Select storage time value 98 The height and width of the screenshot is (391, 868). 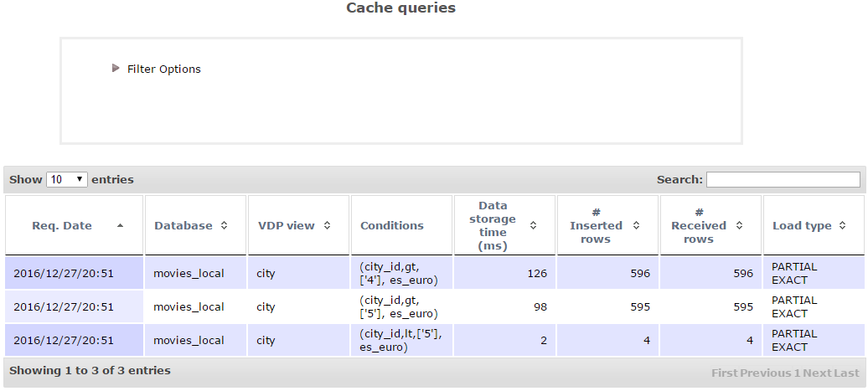coord(540,307)
